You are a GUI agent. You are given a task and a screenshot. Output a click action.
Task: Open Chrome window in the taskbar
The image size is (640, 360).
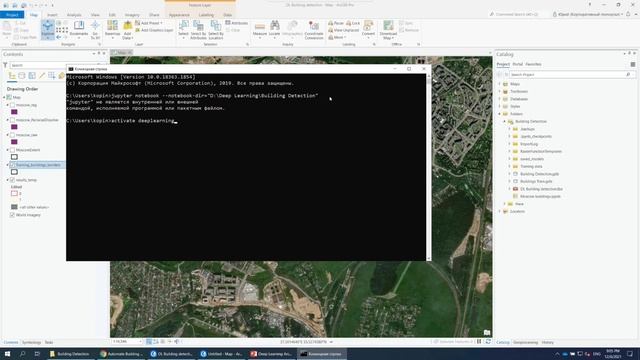[122, 354]
